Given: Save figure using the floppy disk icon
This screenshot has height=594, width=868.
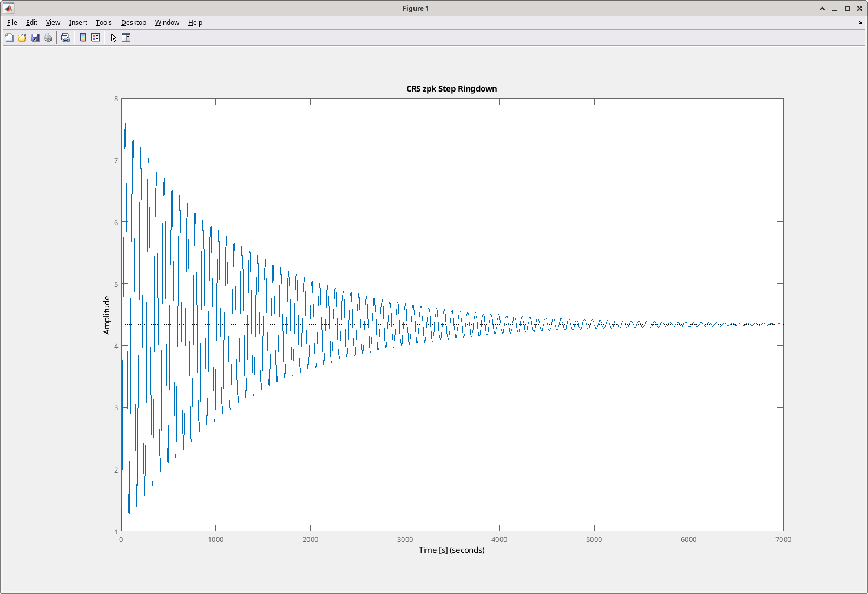Looking at the screenshot, I should click(35, 37).
